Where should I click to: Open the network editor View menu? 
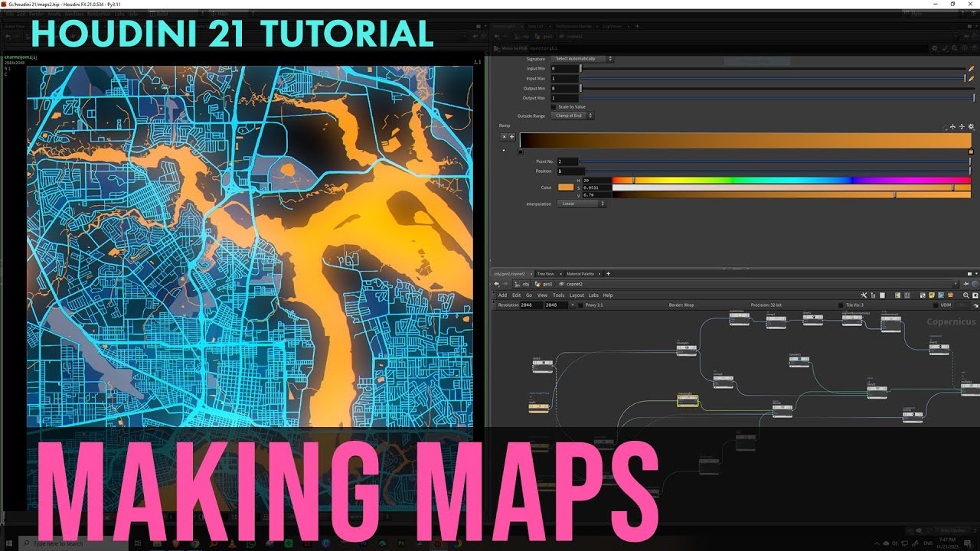[x=542, y=295]
